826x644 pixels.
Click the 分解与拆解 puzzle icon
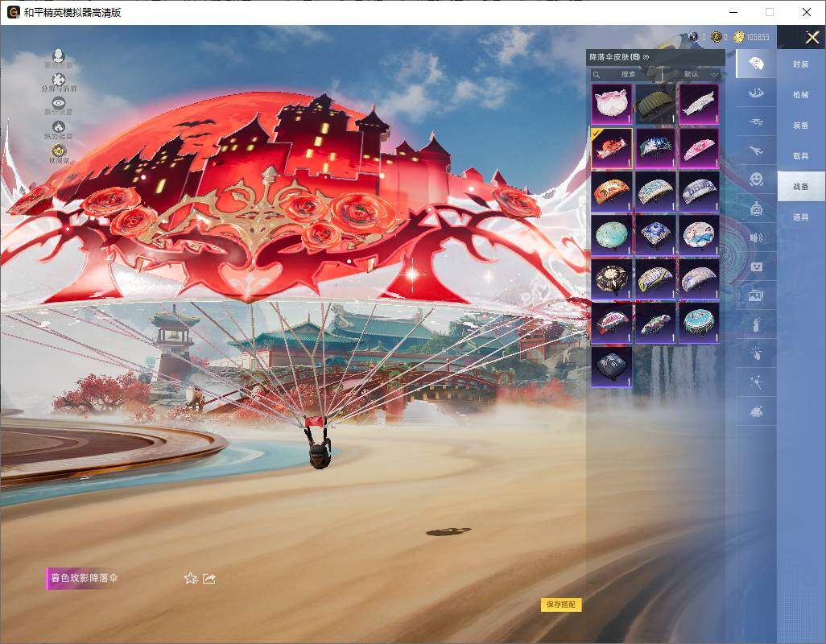point(58,80)
